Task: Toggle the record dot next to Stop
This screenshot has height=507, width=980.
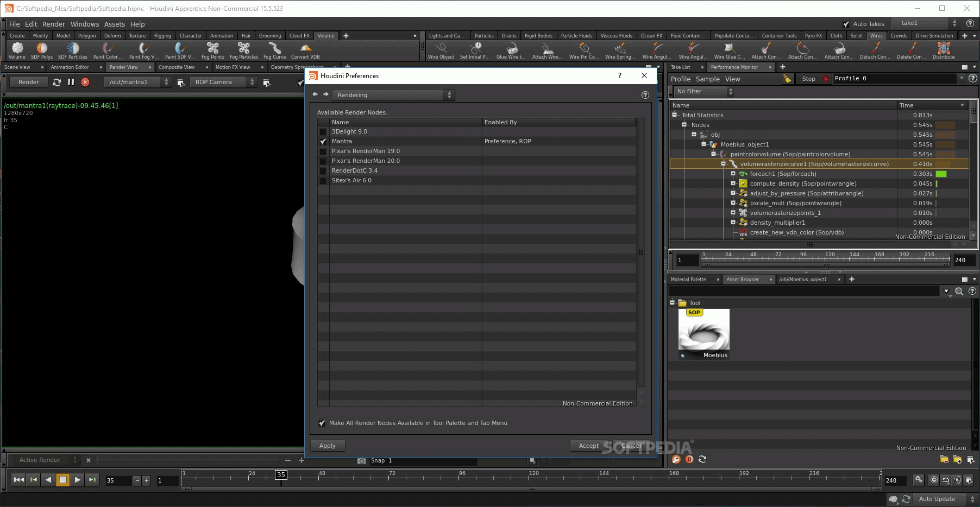Action: coord(826,79)
